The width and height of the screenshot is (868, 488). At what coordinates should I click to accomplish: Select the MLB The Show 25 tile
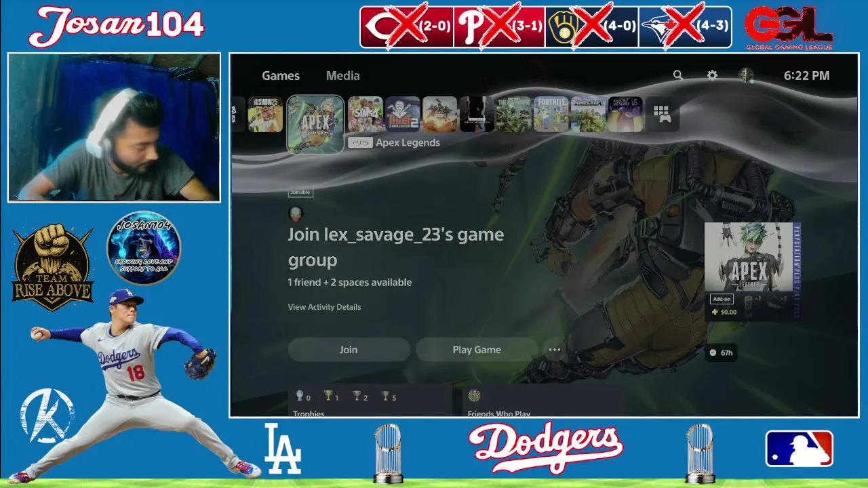coord(265,114)
